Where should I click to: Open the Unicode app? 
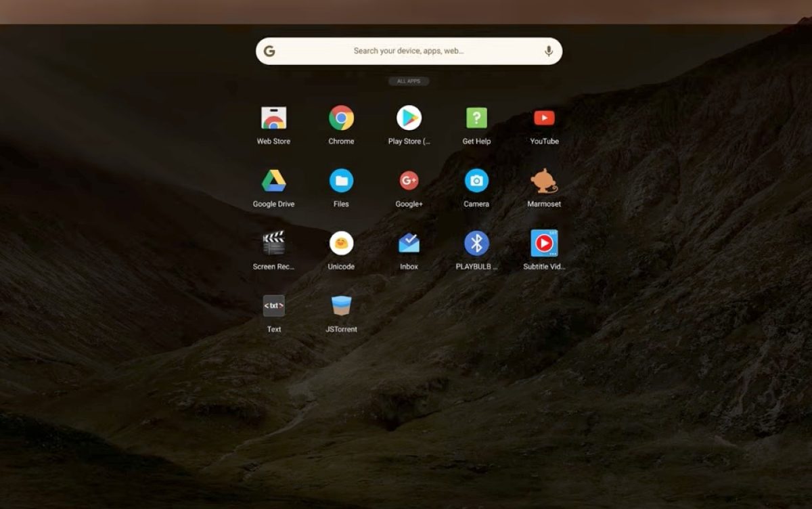coord(340,244)
